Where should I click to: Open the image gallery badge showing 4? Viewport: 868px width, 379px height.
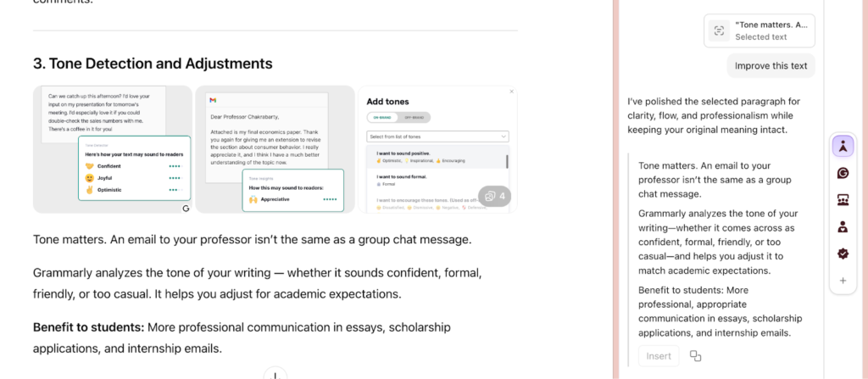[494, 196]
